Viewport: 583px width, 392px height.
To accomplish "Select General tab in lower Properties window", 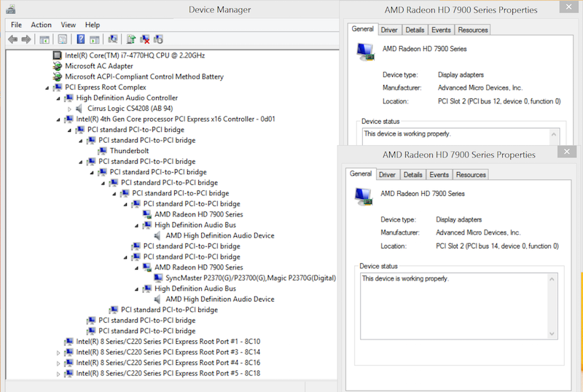I will 361,173.
